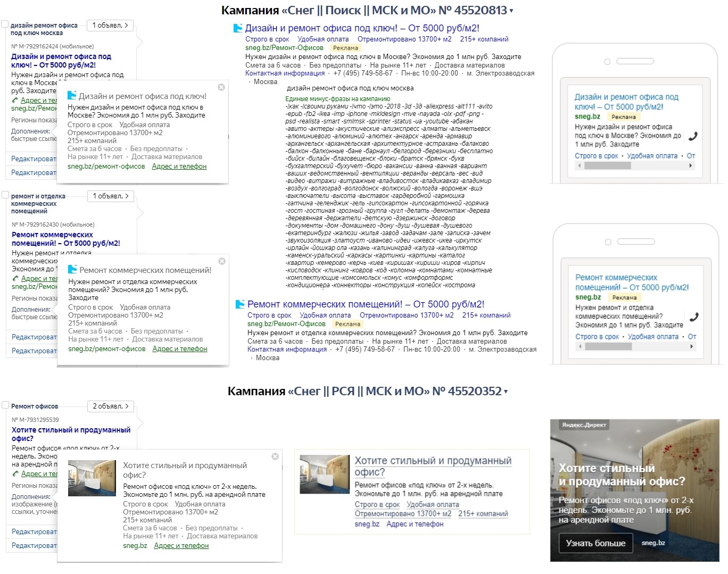Tap the mobile preview title 'Ремонт коммерческих помещений!'

point(632,282)
